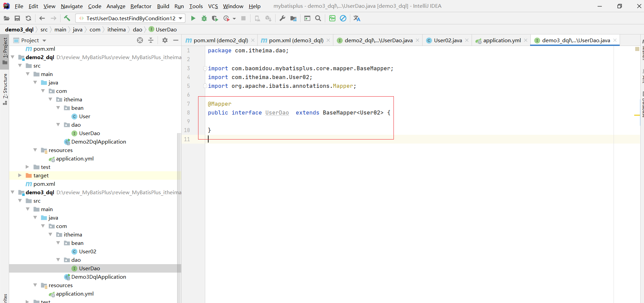Toggle the fold marker on the import block

pos(205,69)
